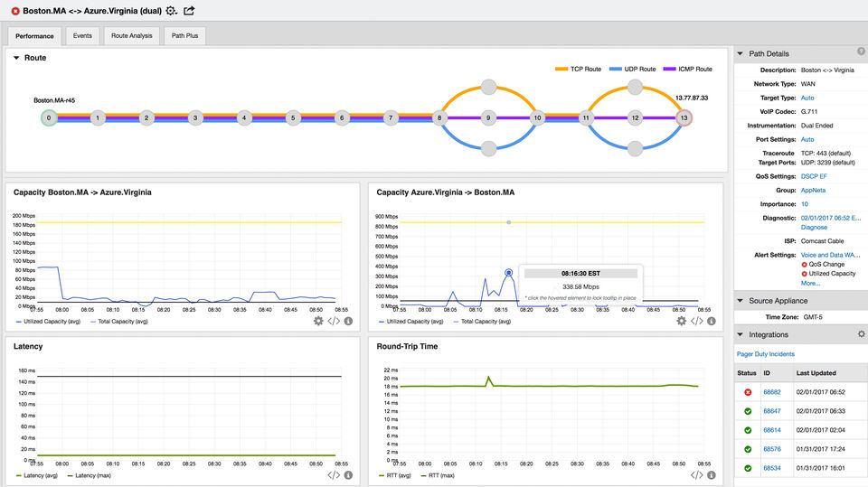Open the AppNeta group link

(813, 191)
